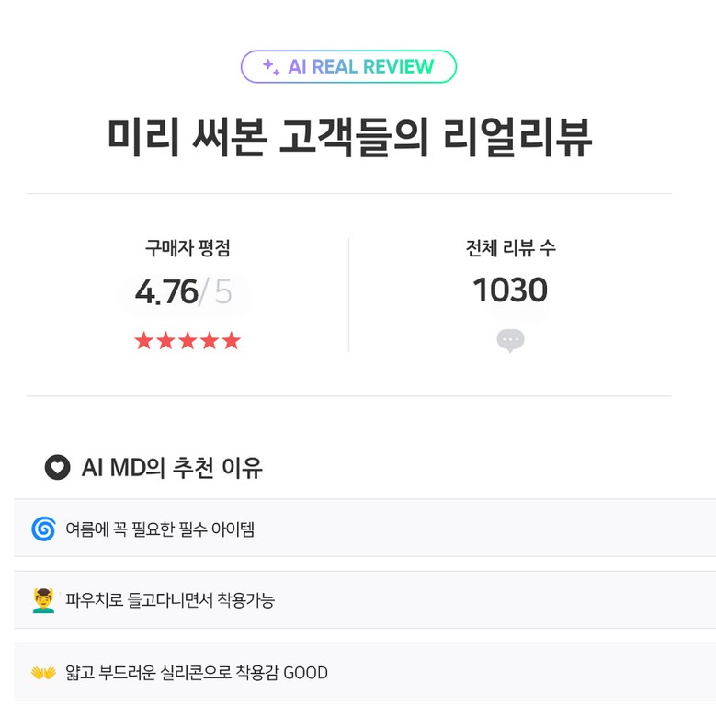Screen dimensions: 716x728
Task: Select 여름에 꼭 필요한 필수 아이템 row
Action: [x=365, y=529]
